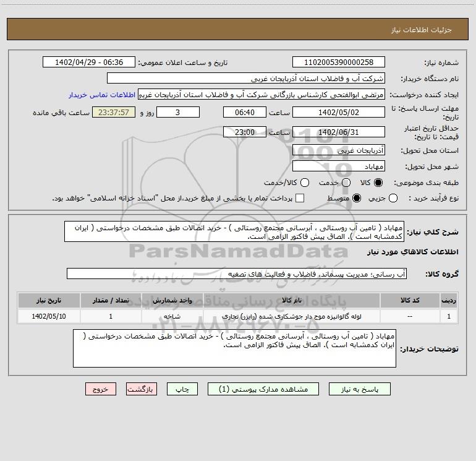Screen dimensions: 476x461
Task: Click the need number field 1102005390000258
Action: click(339, 62)
